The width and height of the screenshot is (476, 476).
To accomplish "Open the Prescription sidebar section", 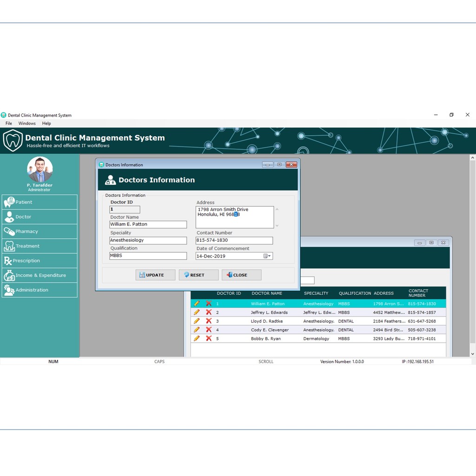I will [x=40, y=260].
